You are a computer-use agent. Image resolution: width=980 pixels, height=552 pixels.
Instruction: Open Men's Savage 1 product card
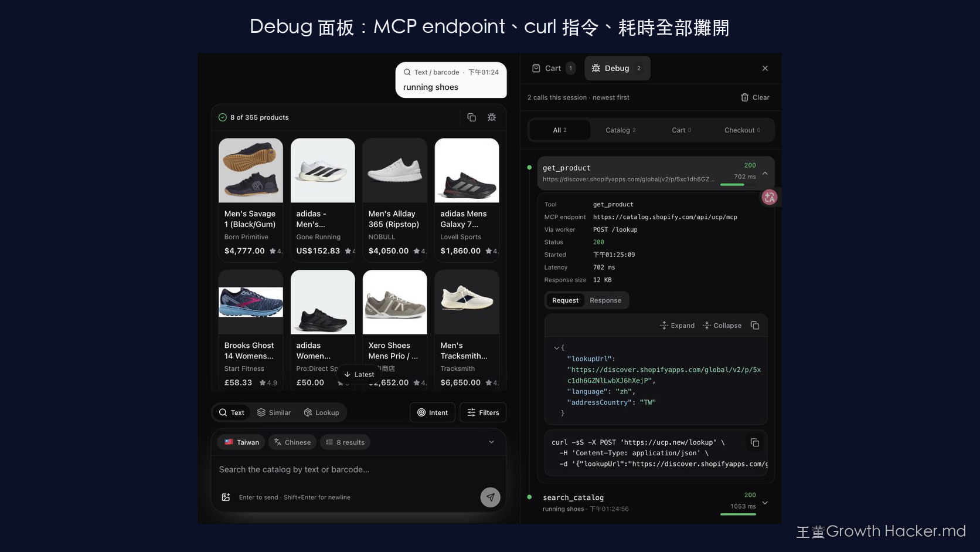coord(251,199)
